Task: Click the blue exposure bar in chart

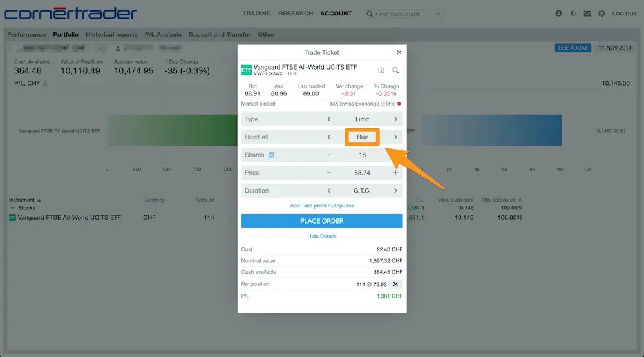Action: (491, 130)
